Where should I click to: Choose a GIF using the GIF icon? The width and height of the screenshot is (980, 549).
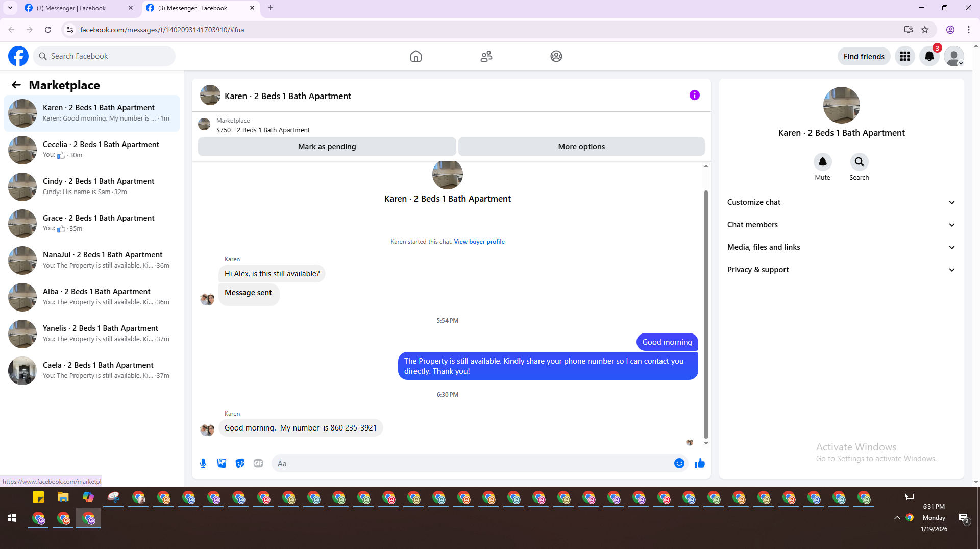click(x=258, y=463)
